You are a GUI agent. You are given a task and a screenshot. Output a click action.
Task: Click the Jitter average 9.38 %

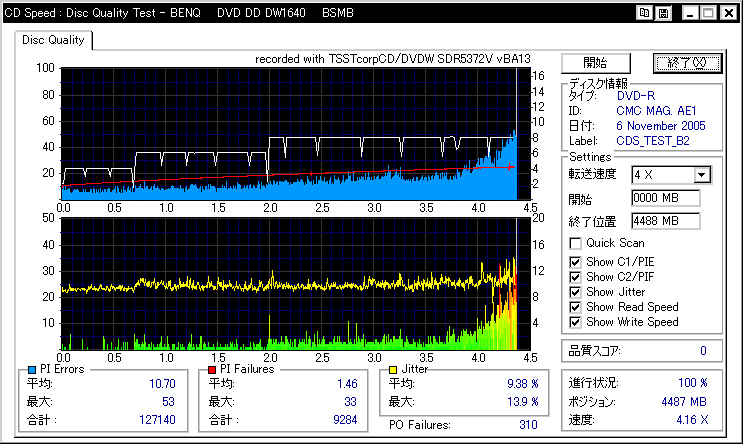pyautogui.click(x=523, y=384)
